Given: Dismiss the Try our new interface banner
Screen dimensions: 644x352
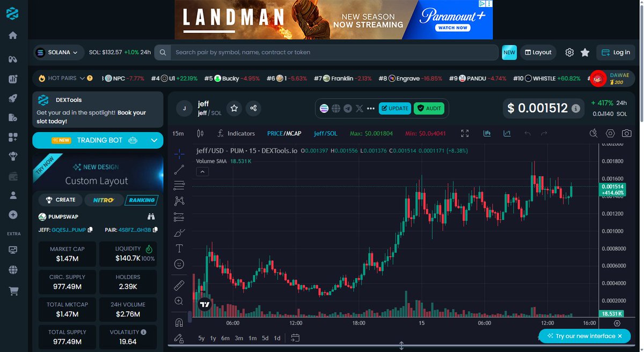Looking at the screenshot, I should pyautogui.click(x=620, y=336).
